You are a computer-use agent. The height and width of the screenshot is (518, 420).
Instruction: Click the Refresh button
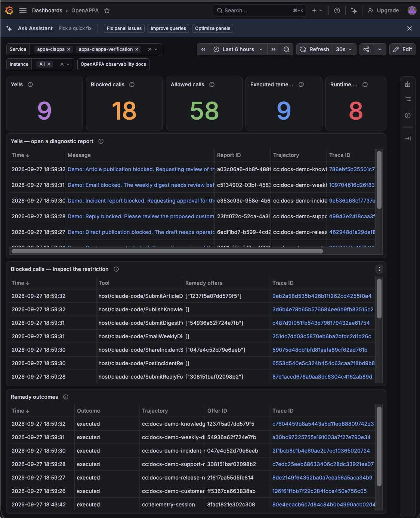pos(315,49)
